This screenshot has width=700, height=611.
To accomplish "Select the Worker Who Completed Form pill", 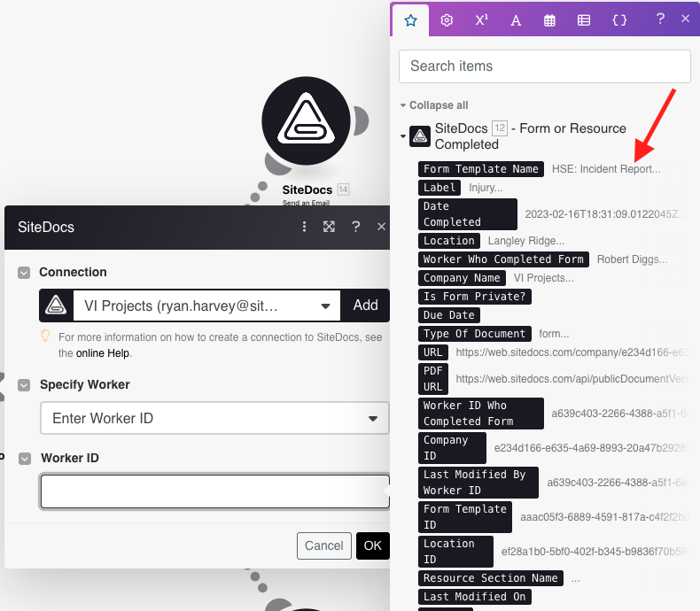I will click(x=503, y=259).
